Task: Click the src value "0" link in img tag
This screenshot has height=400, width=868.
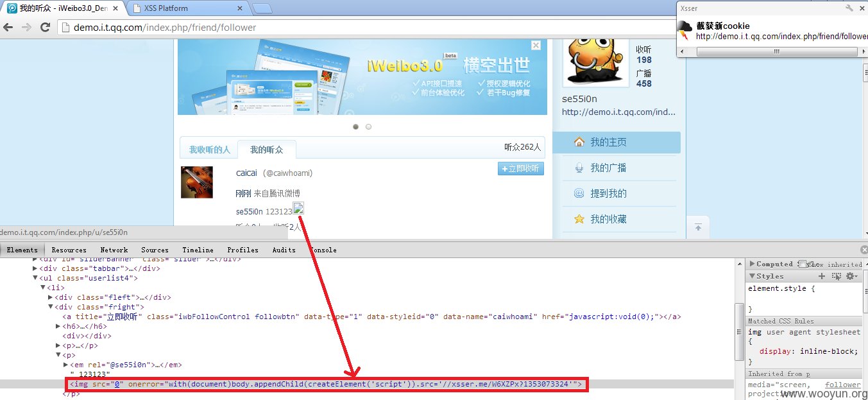Action: pos(117,385)
